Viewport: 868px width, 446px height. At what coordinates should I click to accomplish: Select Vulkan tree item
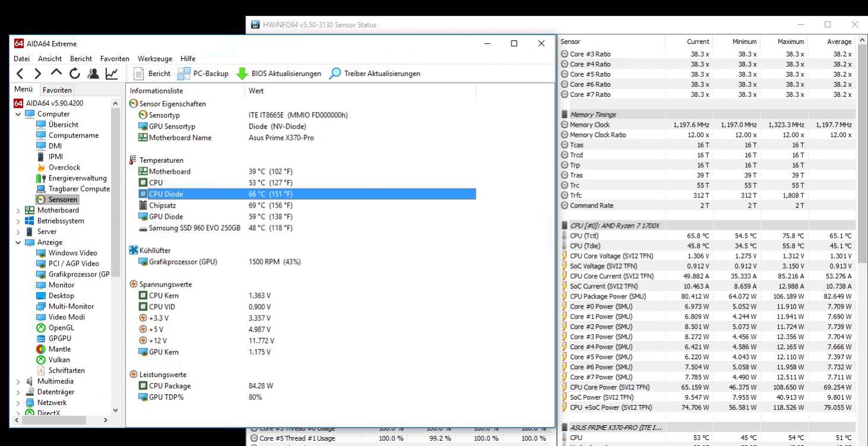(53, 360)
